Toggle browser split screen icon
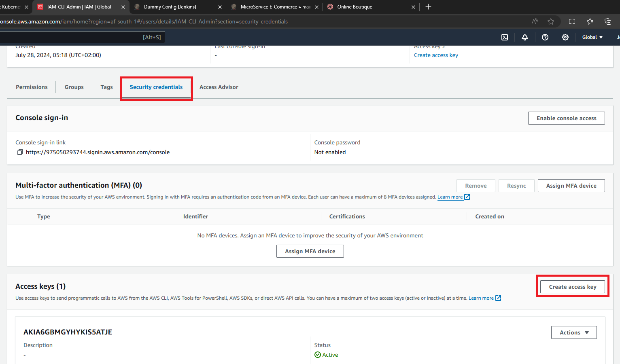620x364 pixels. 572,21
